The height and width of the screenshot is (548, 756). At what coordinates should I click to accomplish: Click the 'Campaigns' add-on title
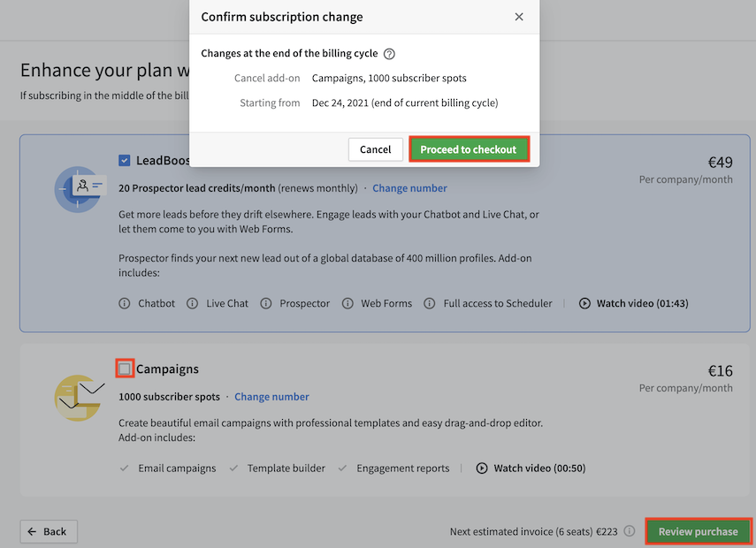click(x=167, y=369)
